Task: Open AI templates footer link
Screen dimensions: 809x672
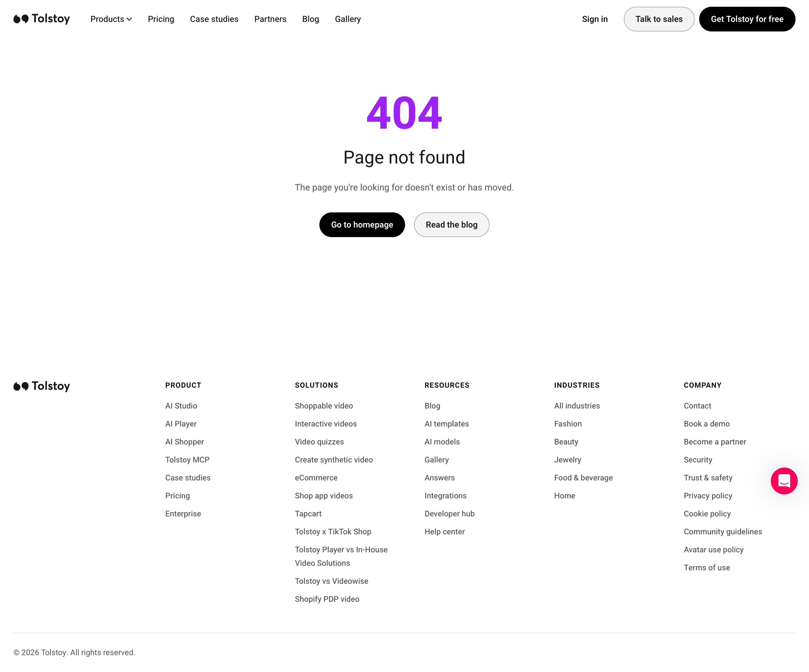Action: point(446,424)
